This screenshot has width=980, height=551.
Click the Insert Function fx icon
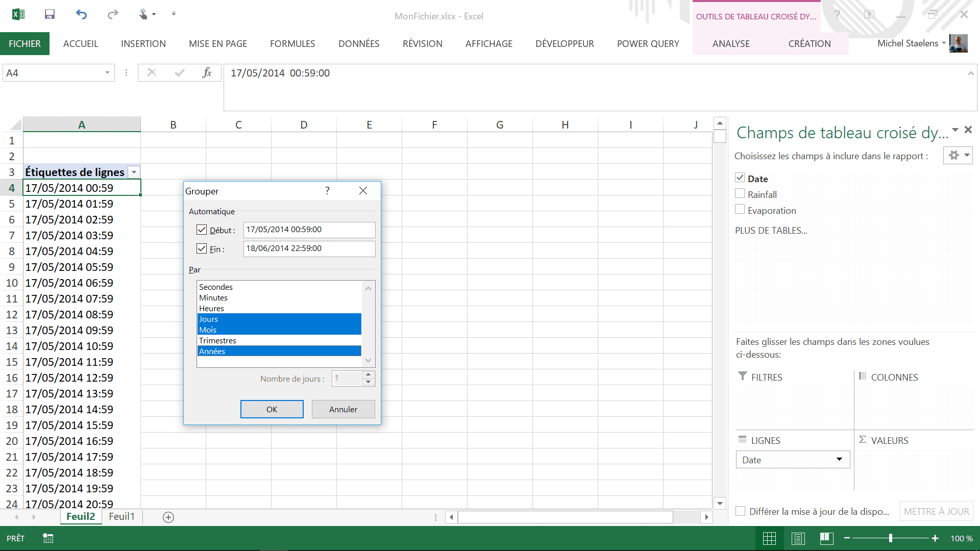(207, 73)
